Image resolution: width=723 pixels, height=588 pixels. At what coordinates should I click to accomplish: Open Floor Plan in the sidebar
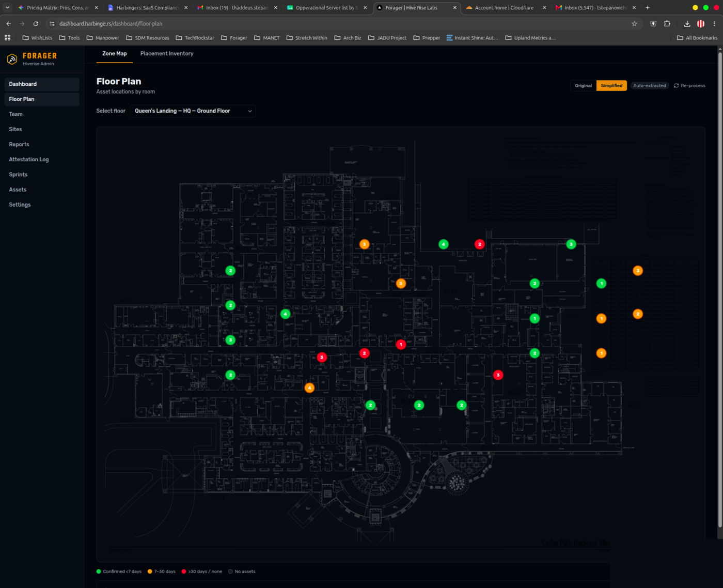pos(42,99)
